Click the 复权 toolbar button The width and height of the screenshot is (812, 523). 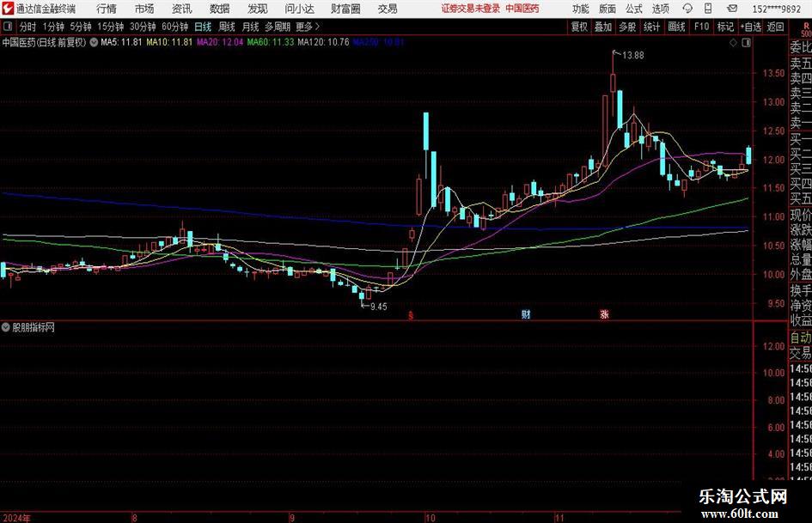click(x=579, y=27)
